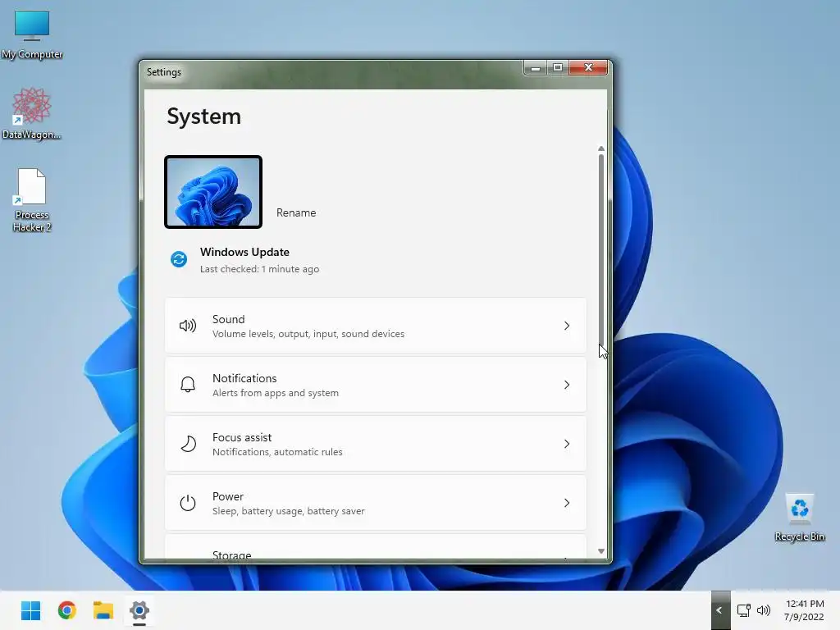
Task: Expand Power settings chevron
Action: click(x=567, y=503)
